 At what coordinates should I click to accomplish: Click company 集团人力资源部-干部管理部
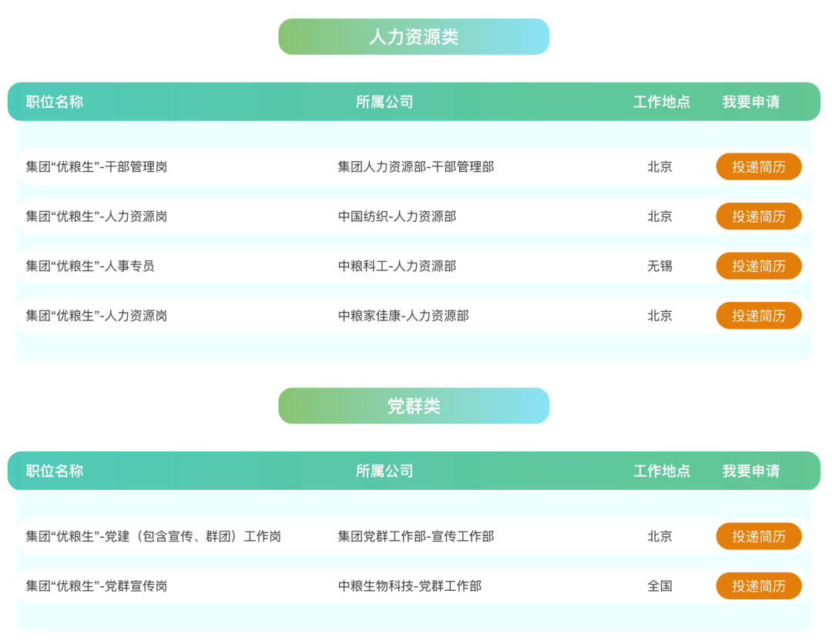(416, 166)
